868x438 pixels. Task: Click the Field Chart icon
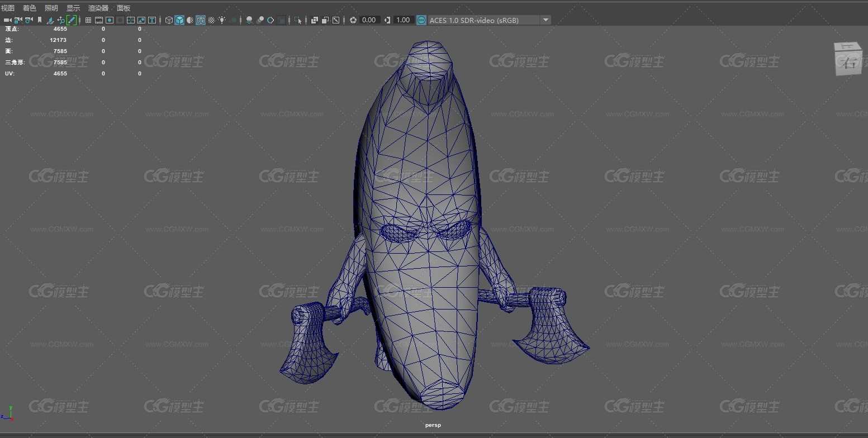coord(131,20)
